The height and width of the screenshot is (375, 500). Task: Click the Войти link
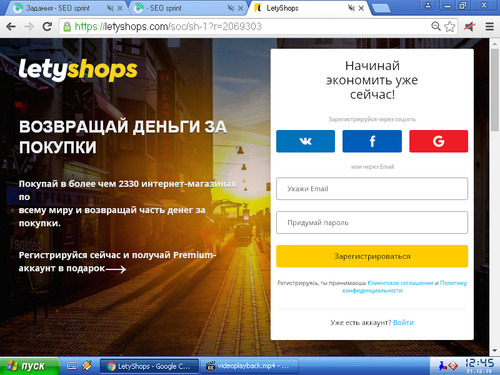coord(403,323)
